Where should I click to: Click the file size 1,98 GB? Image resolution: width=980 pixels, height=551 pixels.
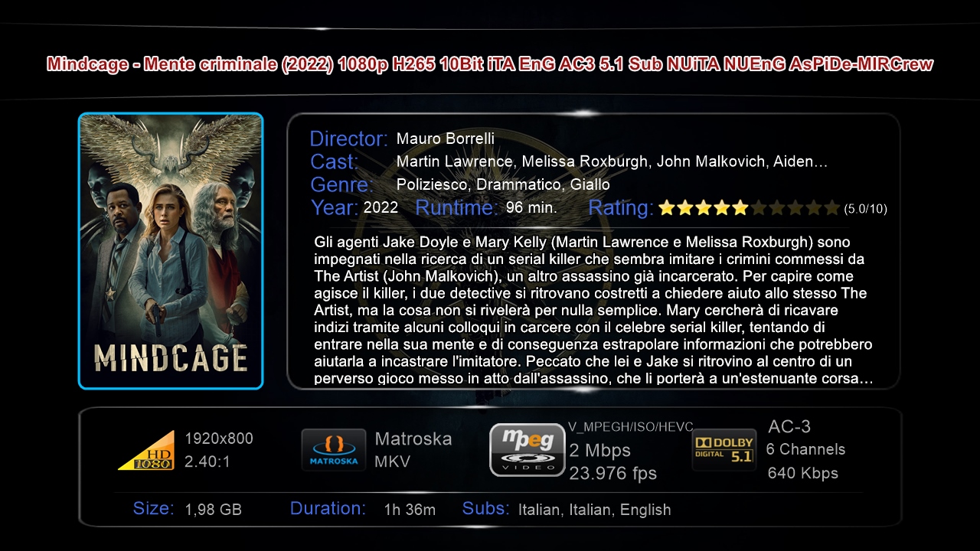[214, 510]
